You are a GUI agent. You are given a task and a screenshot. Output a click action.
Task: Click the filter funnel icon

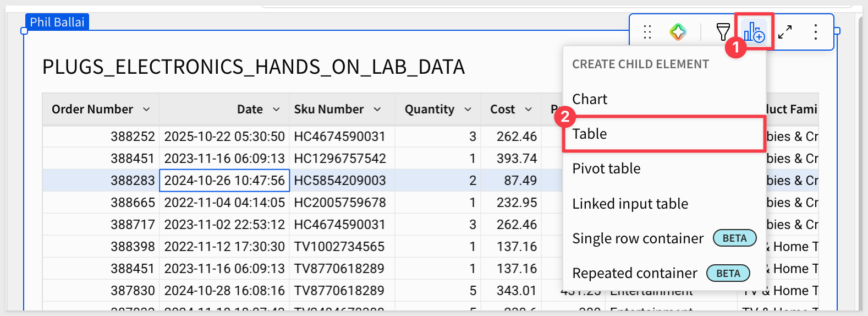click(723, 32)
